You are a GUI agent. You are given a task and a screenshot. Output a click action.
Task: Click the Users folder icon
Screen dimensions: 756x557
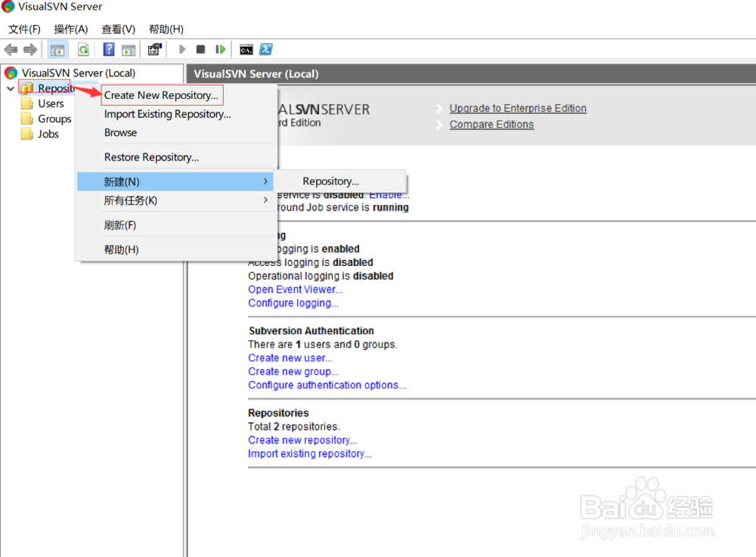27,104
